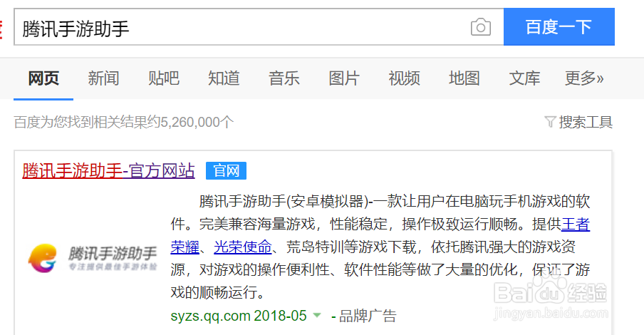Open the 腾讯手游助手-官方网站 result link

pos(108,170)
